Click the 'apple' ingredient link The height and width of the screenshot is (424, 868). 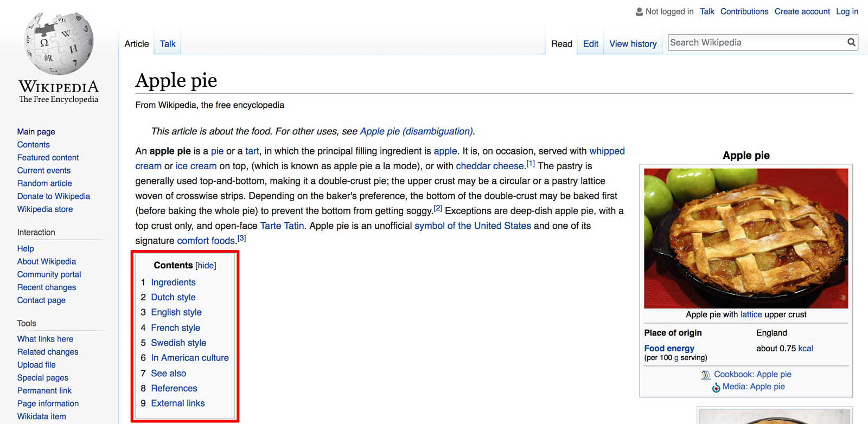tap(445, 151)
